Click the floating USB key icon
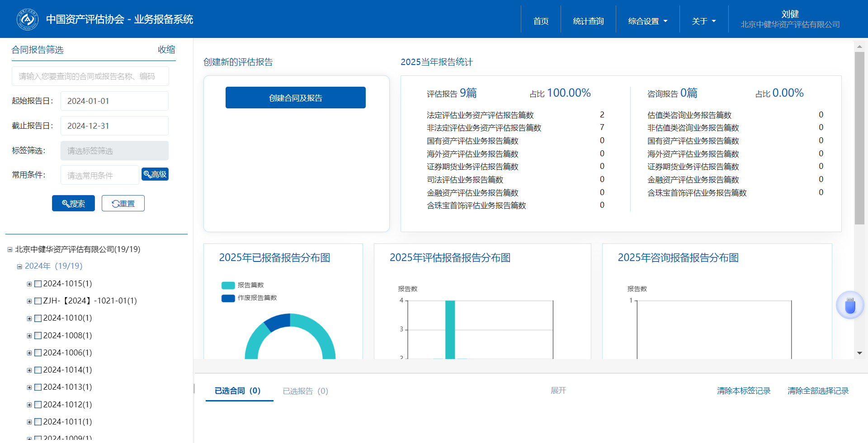 [x=850, y=306]
